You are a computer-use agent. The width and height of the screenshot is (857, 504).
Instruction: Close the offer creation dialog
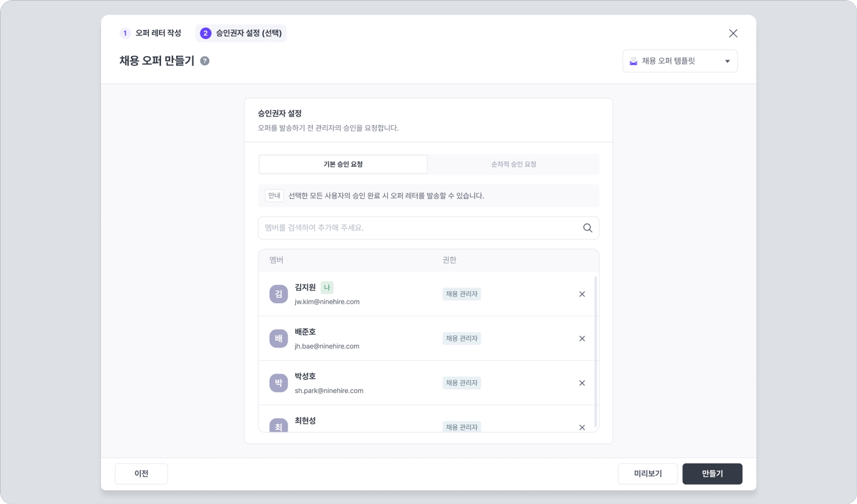(733, 33)
